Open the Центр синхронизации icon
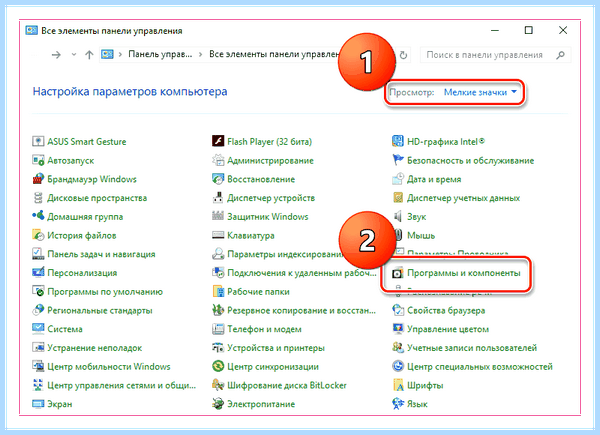This screenshot has width=600, height=435. coord(218,367)
